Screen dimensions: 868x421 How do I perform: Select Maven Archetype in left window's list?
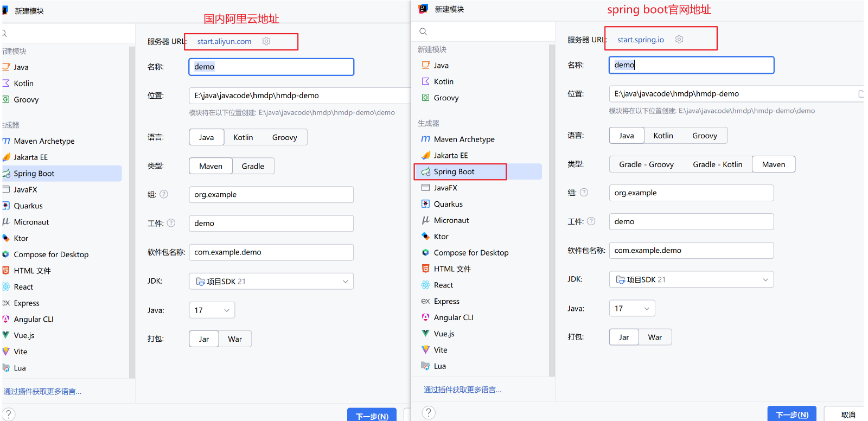(x=62, y=141)
